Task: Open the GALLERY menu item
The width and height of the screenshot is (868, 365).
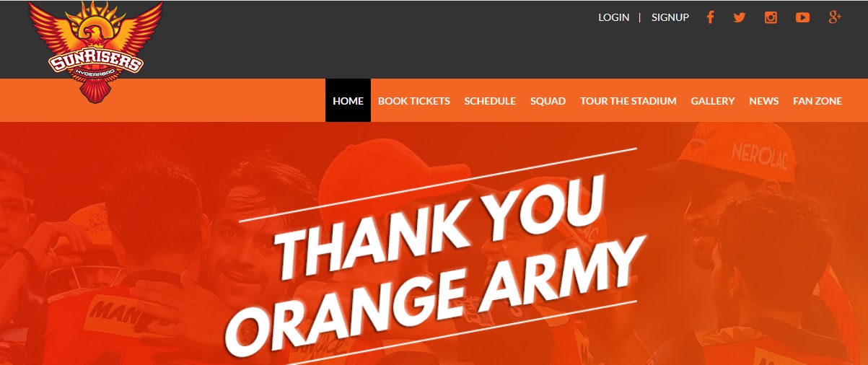Action: tap(713, 101)
